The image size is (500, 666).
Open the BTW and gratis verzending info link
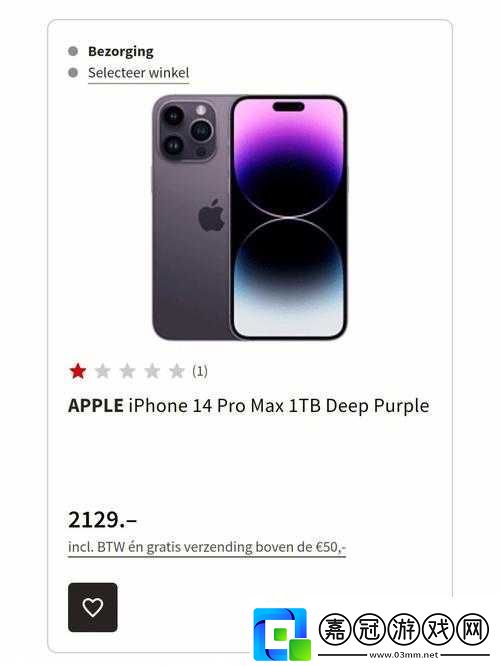click(207, 547)
